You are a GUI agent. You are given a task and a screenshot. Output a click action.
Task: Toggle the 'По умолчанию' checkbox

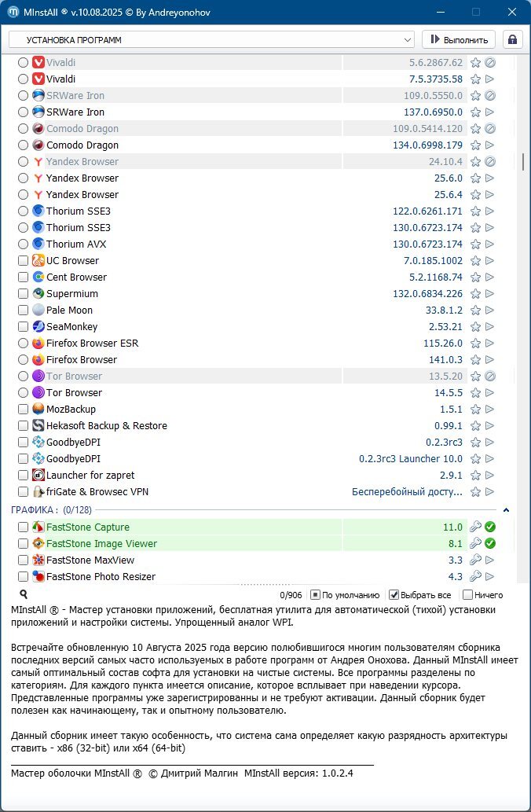315,595
